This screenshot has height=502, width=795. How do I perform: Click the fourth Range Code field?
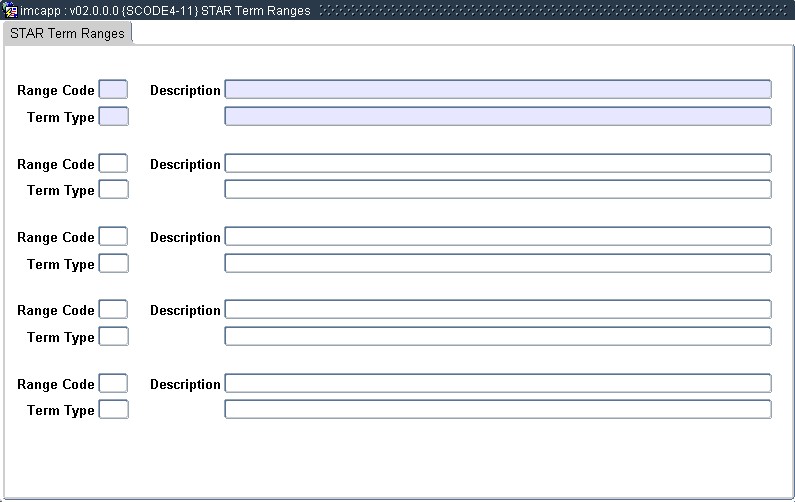click(x=113, y=310)
